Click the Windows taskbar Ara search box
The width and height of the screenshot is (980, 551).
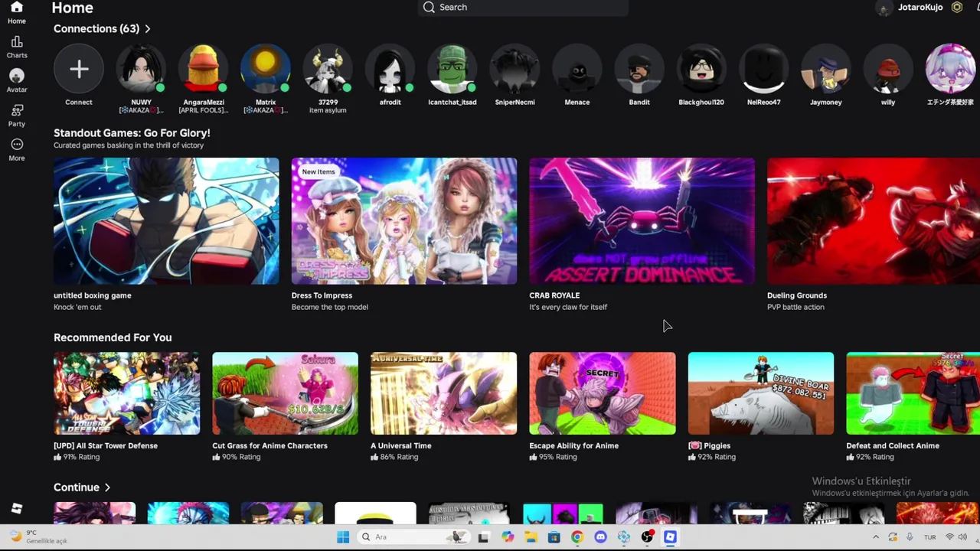(413, 537)
